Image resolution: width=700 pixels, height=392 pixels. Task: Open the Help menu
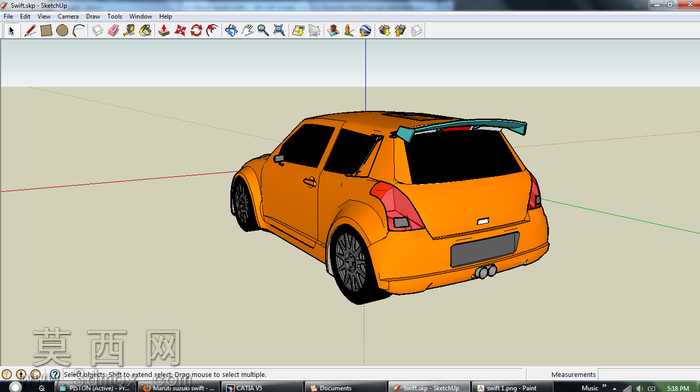pyautogui.click(x=165, y=17)
